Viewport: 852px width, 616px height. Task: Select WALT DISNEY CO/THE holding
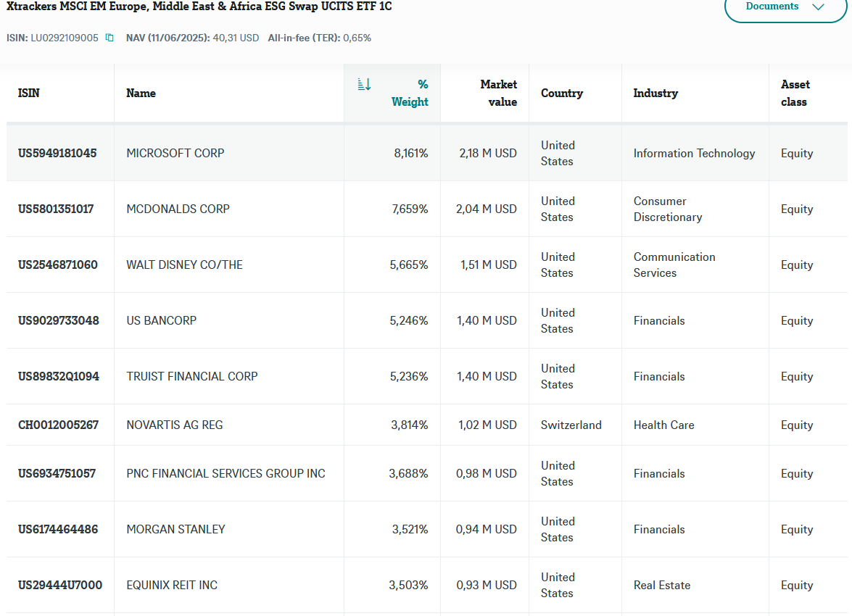point(184,265)
